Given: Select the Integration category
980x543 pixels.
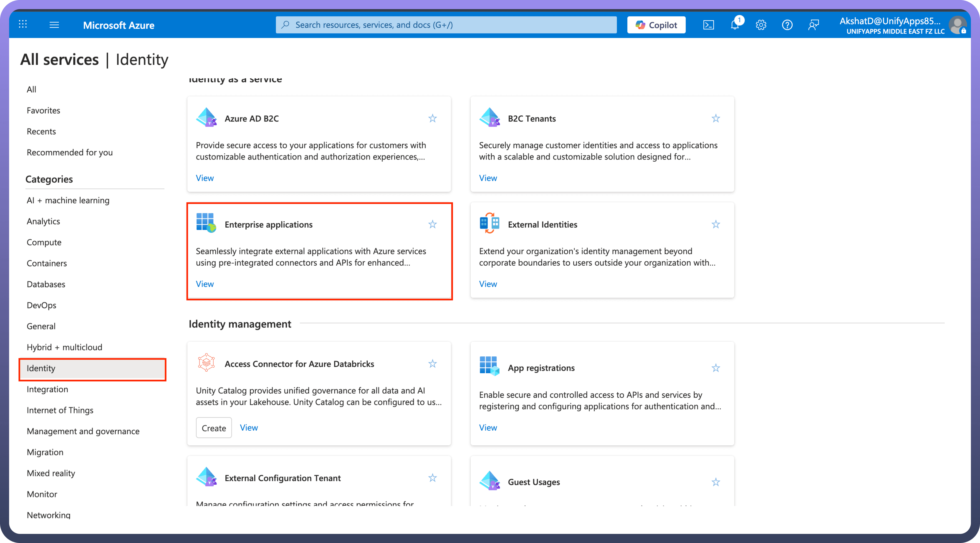Looking at the screenshot, I should click(48, 389).
